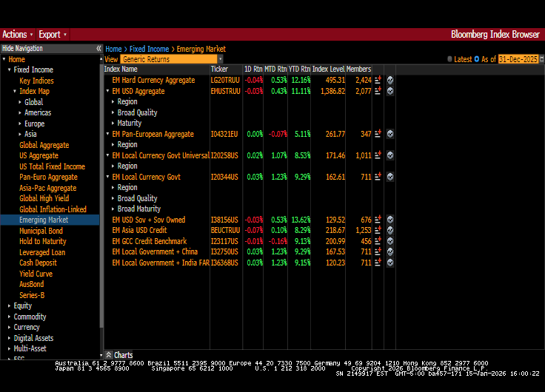Expand the Europe tree node

(x=20, y=124)
